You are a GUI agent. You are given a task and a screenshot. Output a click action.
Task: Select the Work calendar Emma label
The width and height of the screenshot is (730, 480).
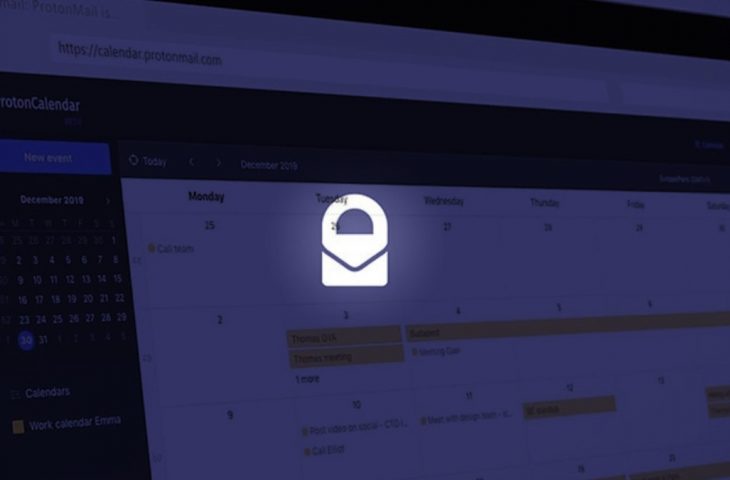(75, 423)
